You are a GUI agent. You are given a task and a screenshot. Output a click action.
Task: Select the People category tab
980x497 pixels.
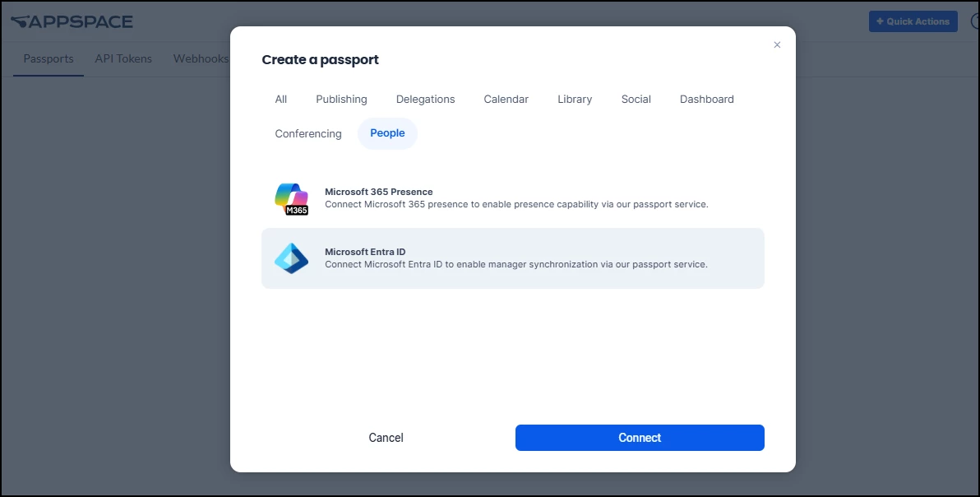(387, 133)
